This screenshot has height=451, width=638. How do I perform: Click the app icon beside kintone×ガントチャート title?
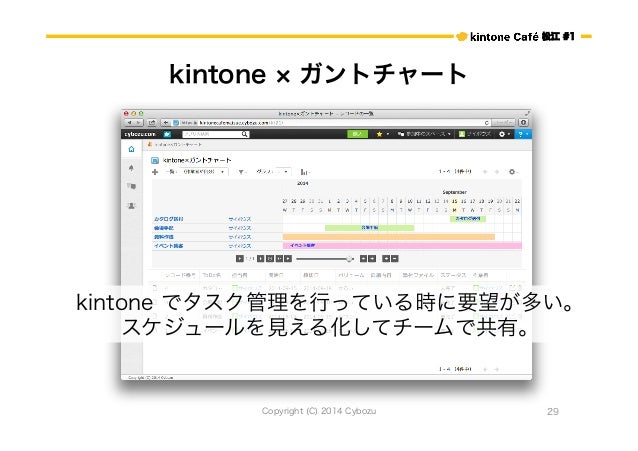155,160
